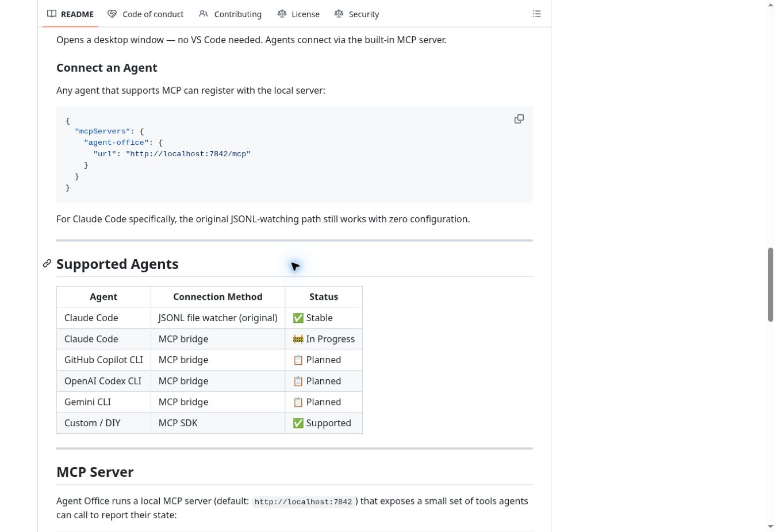Click the "http://localhost:7842/mcp" URL string in the code
Screen dimensions: 775x532
188,154
